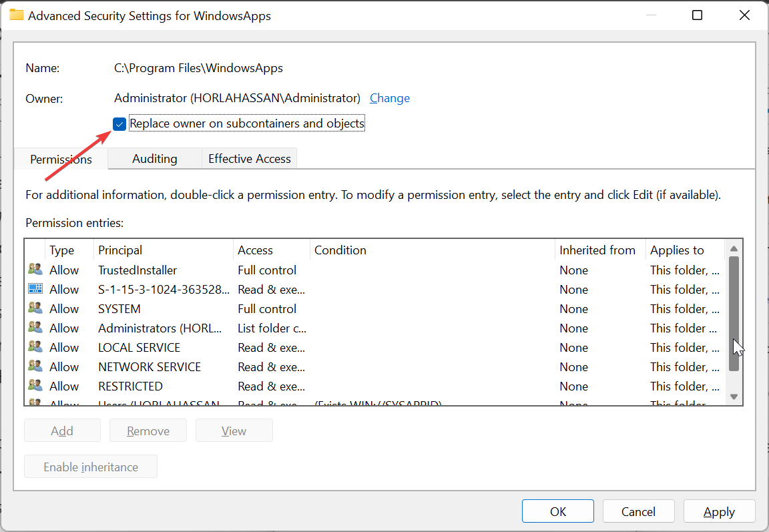
Task: Open the Effective Access tab
Action: click(x=249, y=159)
